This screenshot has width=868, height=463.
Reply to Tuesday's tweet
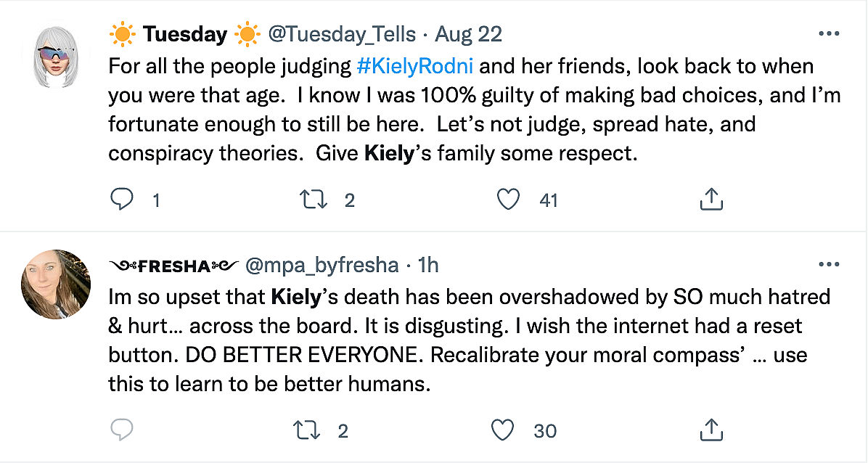pos(120,199)
